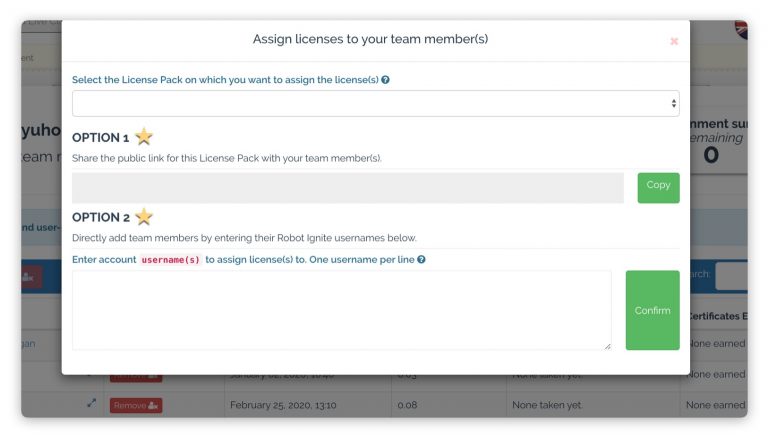The height and width of the screenshot is (437, 768).
Task: Click the up-down arrows of License Pack select
Action: (x=674, y=103)
